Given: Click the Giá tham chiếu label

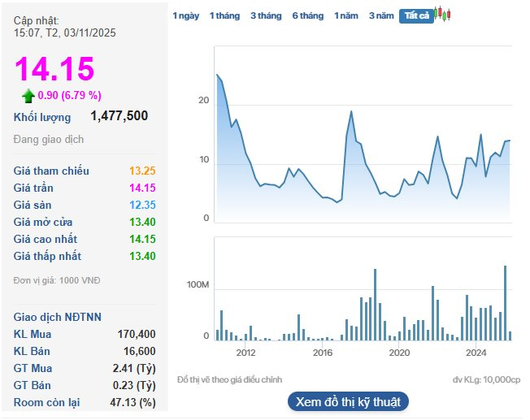Looking at the screenshot, I should (x=51, y=171).
